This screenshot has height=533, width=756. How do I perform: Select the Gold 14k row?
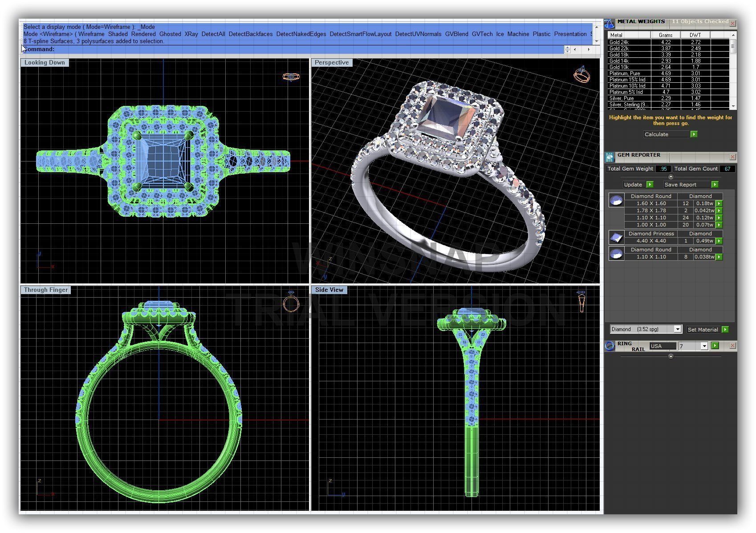pos(669,61)
